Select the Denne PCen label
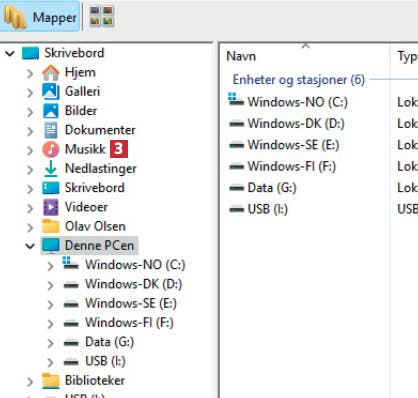Viewport: 418px width, 398px height. (x=99, y=246)
